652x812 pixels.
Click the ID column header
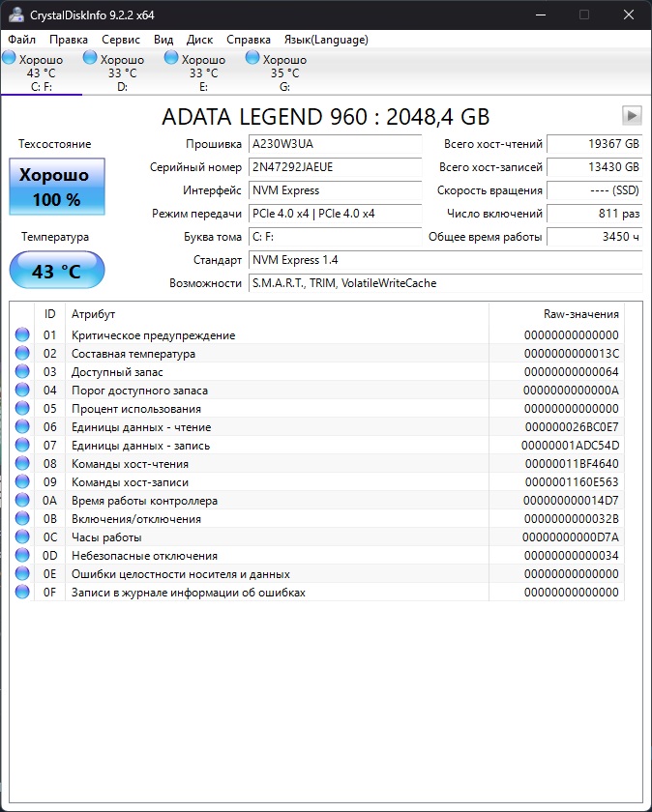[49, 314]
